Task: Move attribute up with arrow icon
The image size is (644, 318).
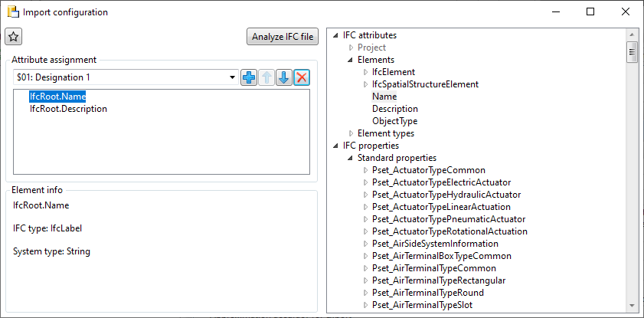Action: 266,77
